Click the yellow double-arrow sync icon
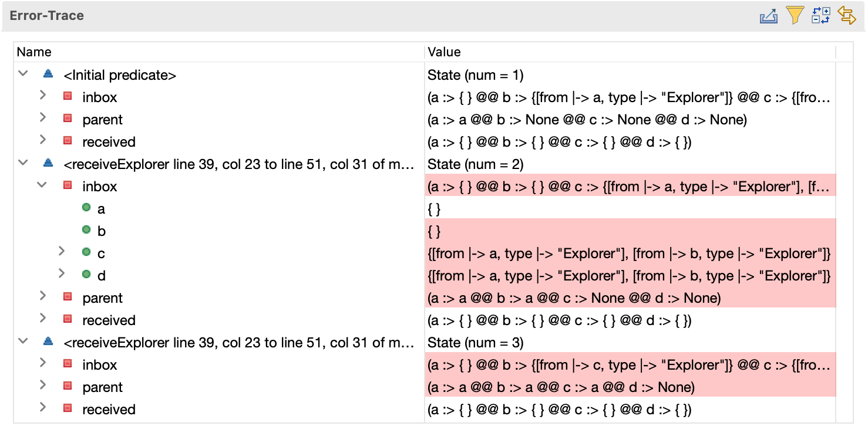 (x=846, y=16)
